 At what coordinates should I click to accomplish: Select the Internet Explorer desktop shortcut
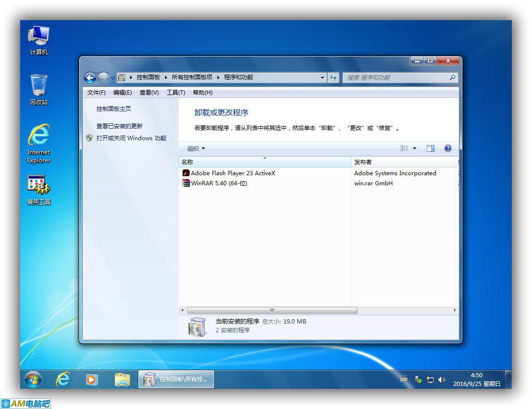39,144
